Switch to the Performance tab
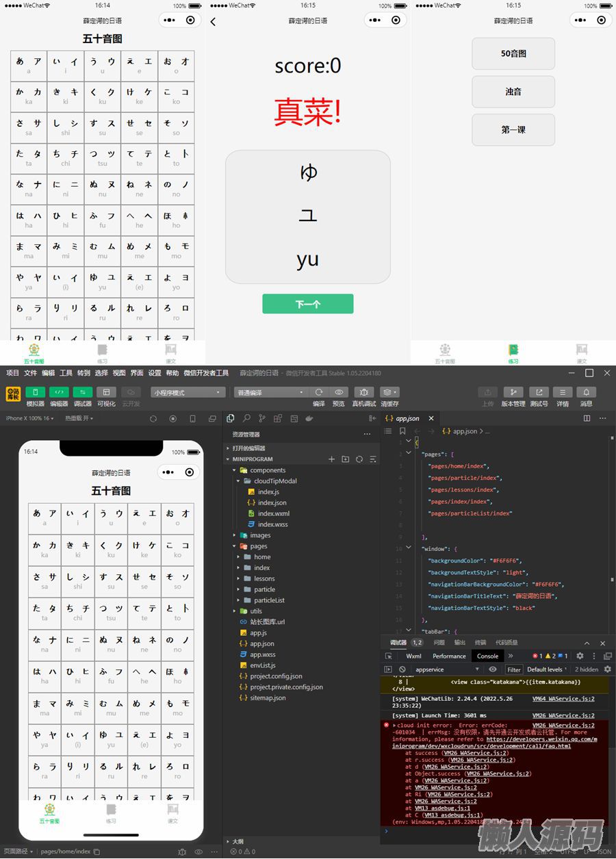The width and height of the screenshot is (616, 859). [x=449, y=656]
